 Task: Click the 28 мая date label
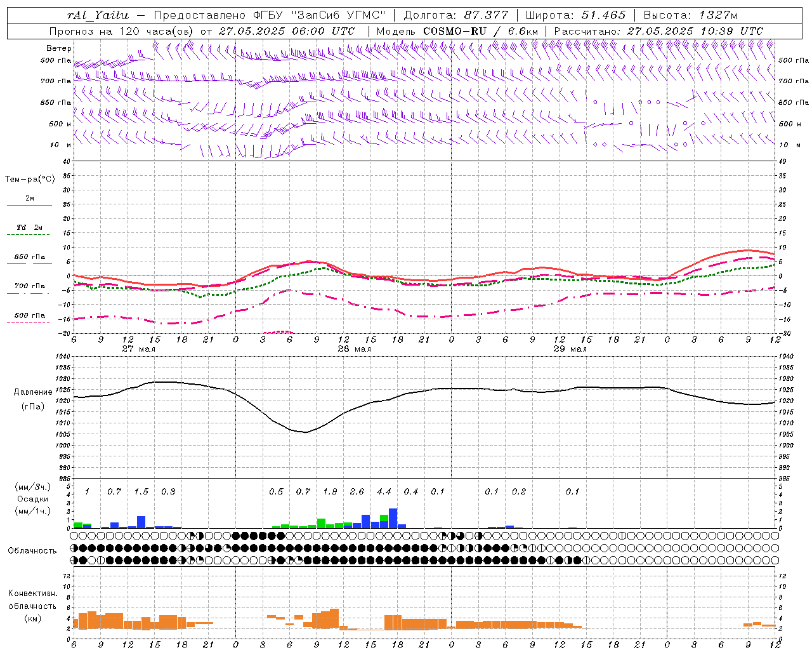tap(354, 349)
